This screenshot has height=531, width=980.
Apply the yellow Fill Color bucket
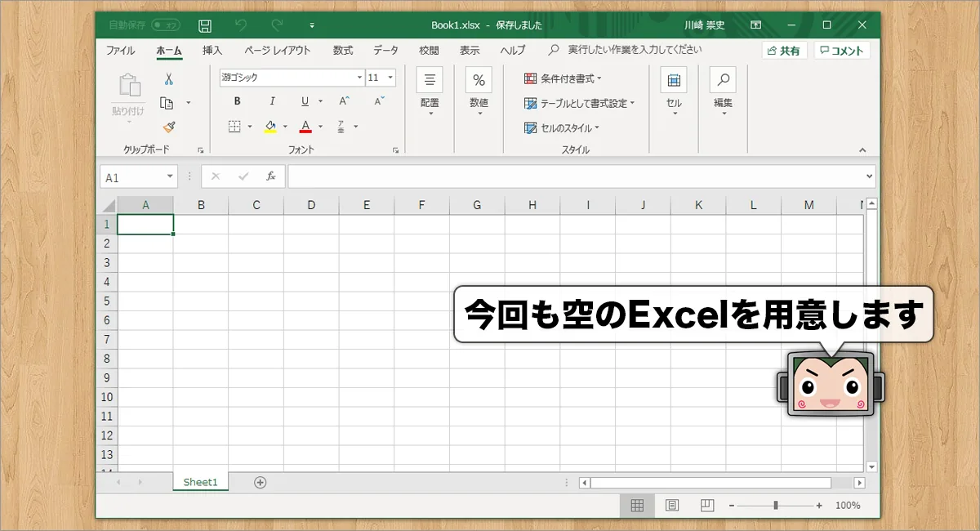(x=270, y=127)
